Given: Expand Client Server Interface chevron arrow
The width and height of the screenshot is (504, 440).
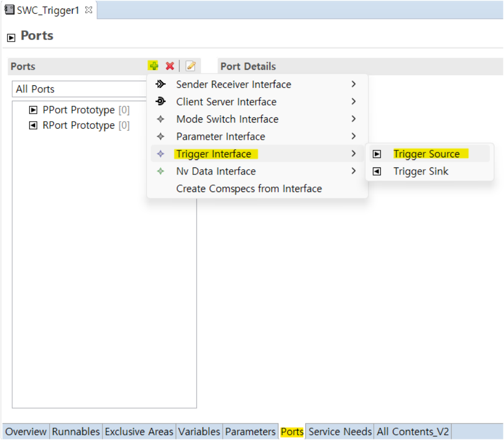Looking at the screenshot, I should point(353,101).
